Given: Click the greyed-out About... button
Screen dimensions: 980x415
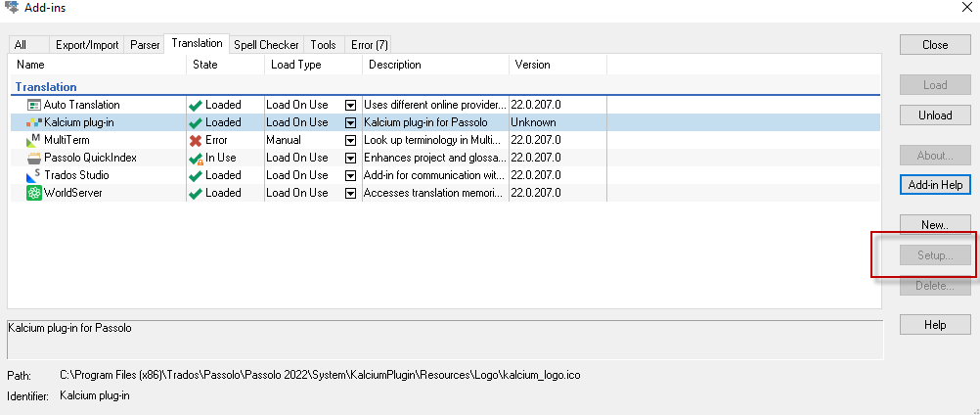Looking at the screenshot, I should (935, 156).
